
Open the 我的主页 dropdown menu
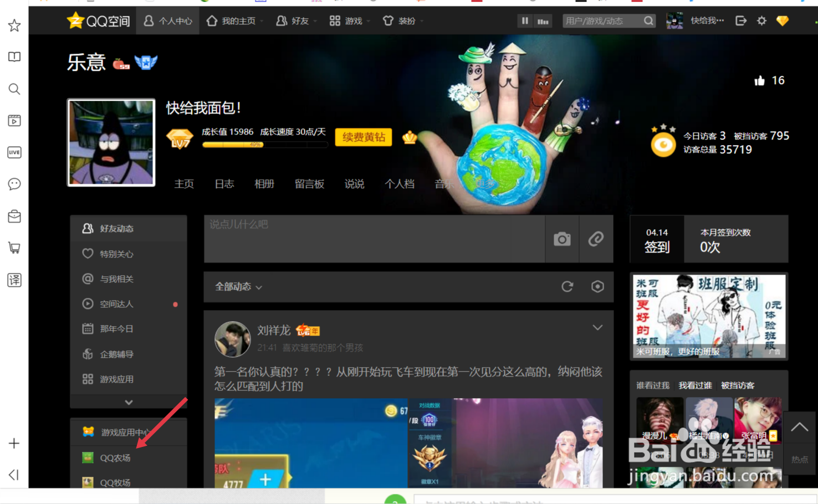tap(235, 21)
